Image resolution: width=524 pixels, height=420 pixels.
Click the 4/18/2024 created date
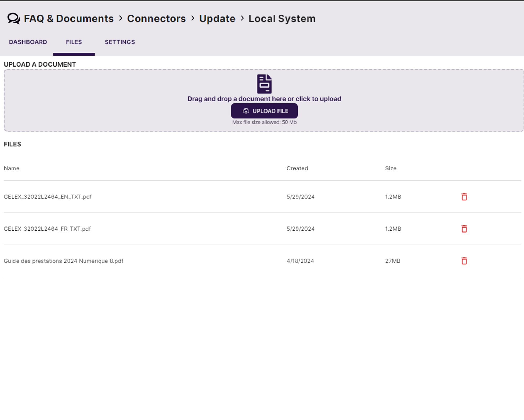pos(300,261)
